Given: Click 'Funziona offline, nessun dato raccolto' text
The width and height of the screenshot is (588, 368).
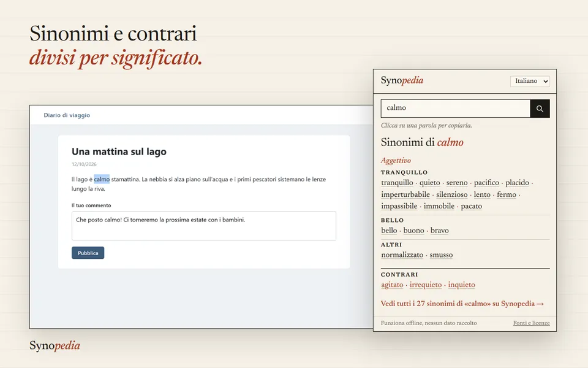Looking at the screenshot, I should (x=429, y=323).
